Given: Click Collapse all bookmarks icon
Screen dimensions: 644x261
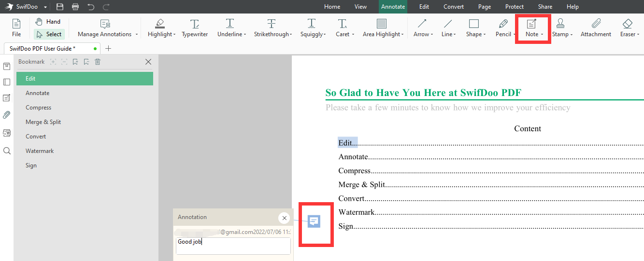Looking at the screenshot, I should pyautogui.click(x=64, y=62).
